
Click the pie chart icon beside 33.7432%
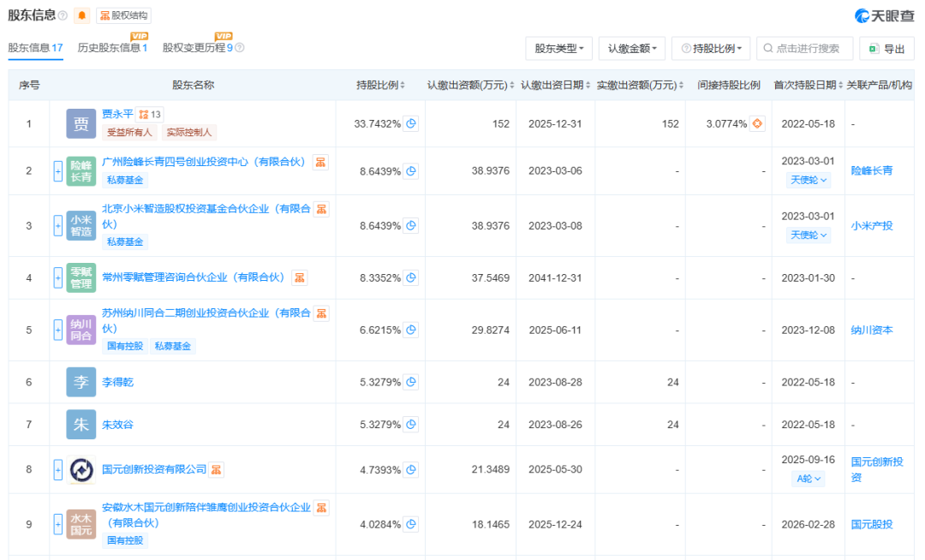tap(411, 124)
